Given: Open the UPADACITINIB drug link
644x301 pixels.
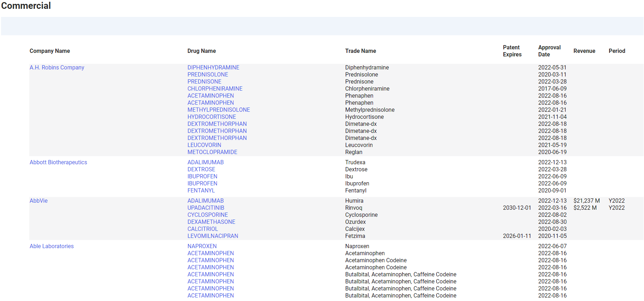Looking at the screenshot, I should (206, 208).
